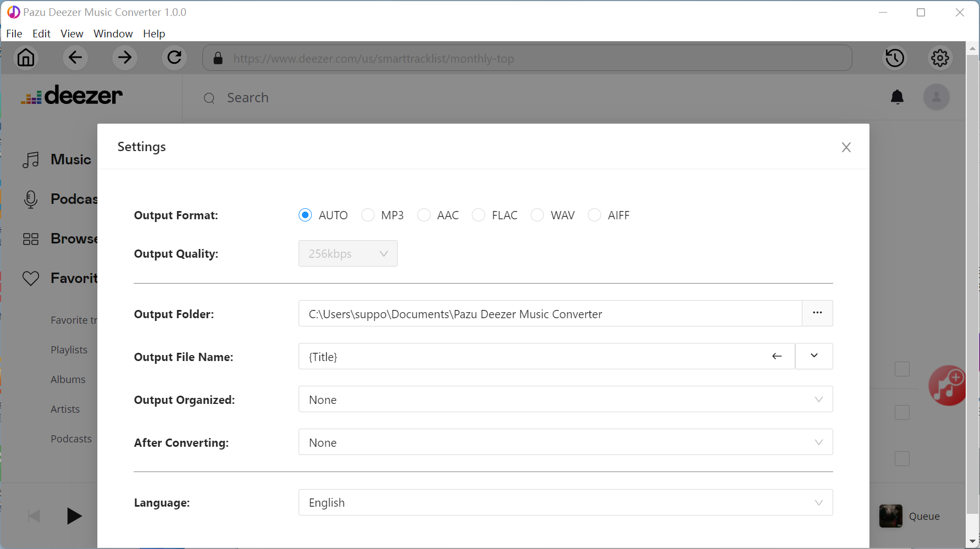Click the back-arrow reset in file name field
Image resolution: width=980 pixels, height=549 pixels.
click(777, 356)
